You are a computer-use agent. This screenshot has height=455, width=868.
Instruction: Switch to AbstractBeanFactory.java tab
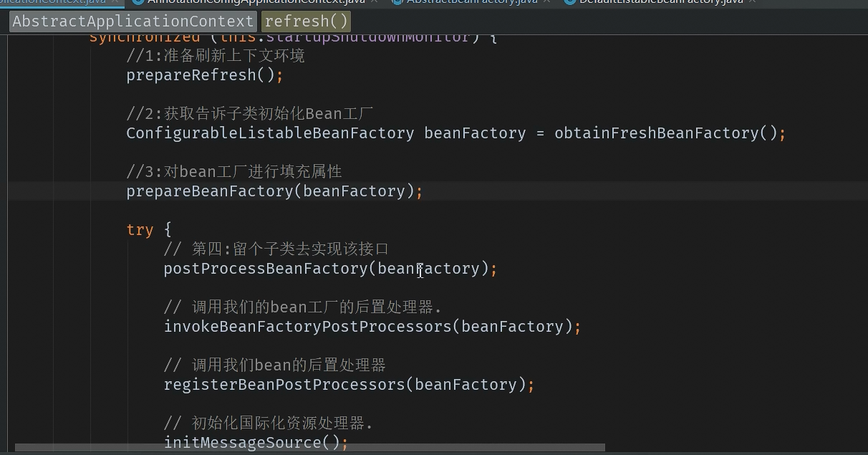(471, 2)
